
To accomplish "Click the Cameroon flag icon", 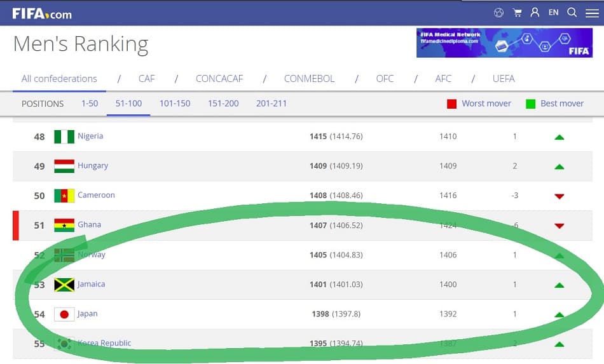I will tap(64, 196).
